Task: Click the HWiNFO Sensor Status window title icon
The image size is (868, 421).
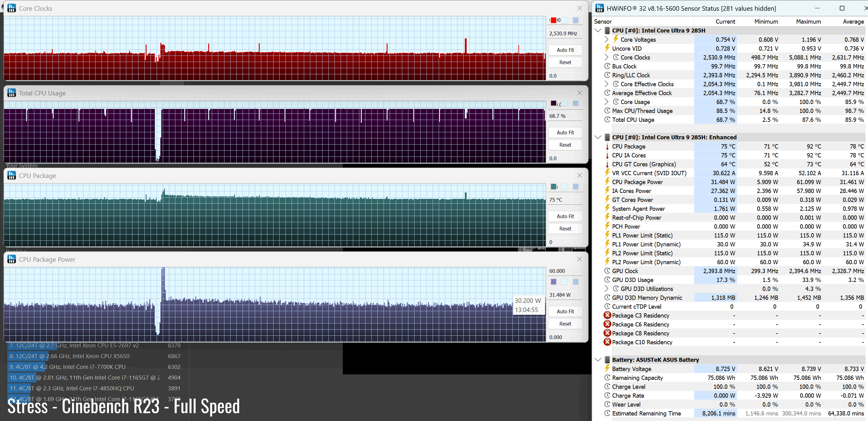Action: point(599,8)
